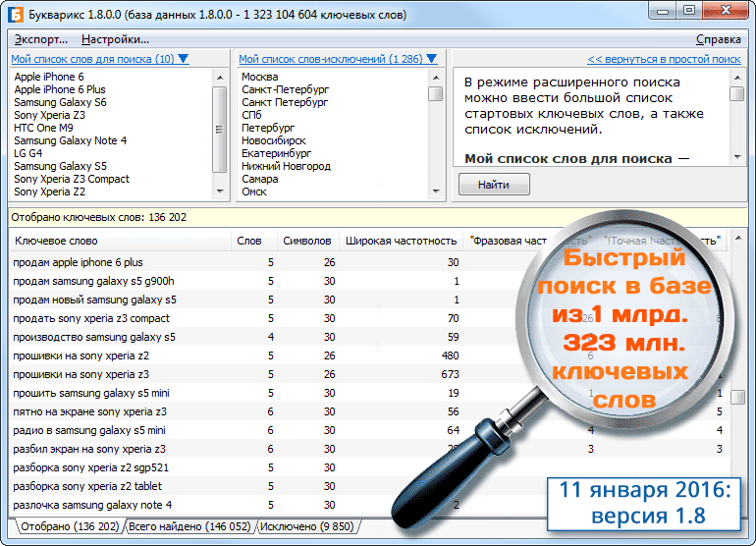Sort by 'Фразовая частотность' column header
The width and height of the screenshot is (756, 546).
coord(530,241)
